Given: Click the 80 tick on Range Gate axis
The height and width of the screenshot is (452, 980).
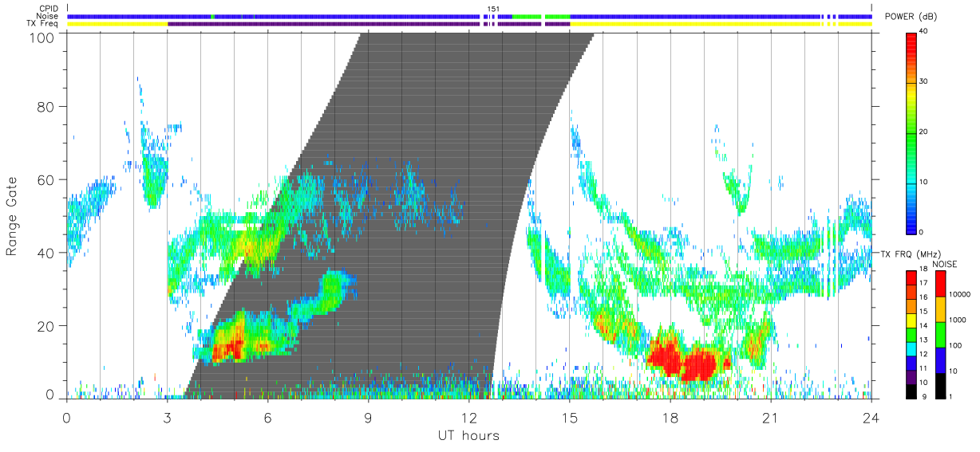Looking at the screenshot, I should pyautogui.click(x=46, y=106).
